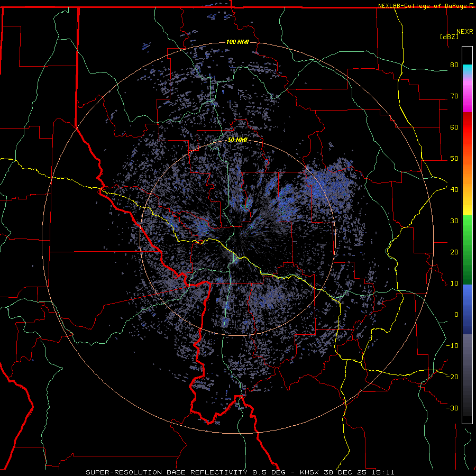Click the radar center point
476x476 pixels.
(237, 237)
